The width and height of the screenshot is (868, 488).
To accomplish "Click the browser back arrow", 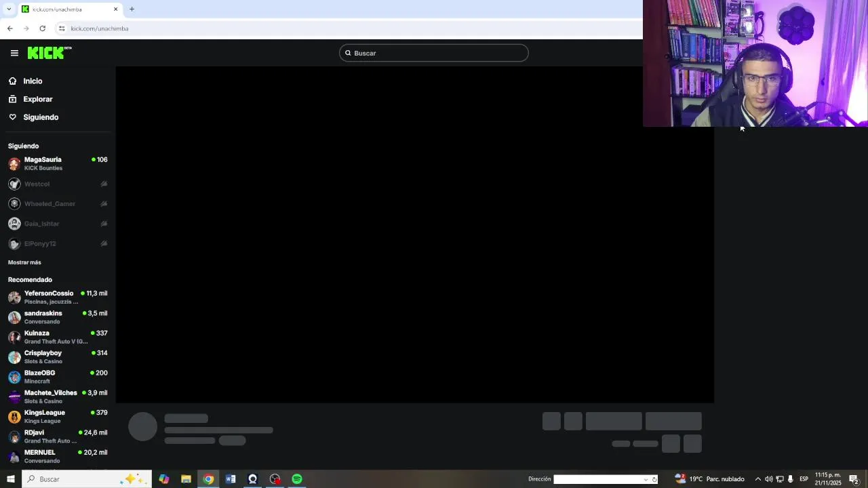I will (9, 28).
